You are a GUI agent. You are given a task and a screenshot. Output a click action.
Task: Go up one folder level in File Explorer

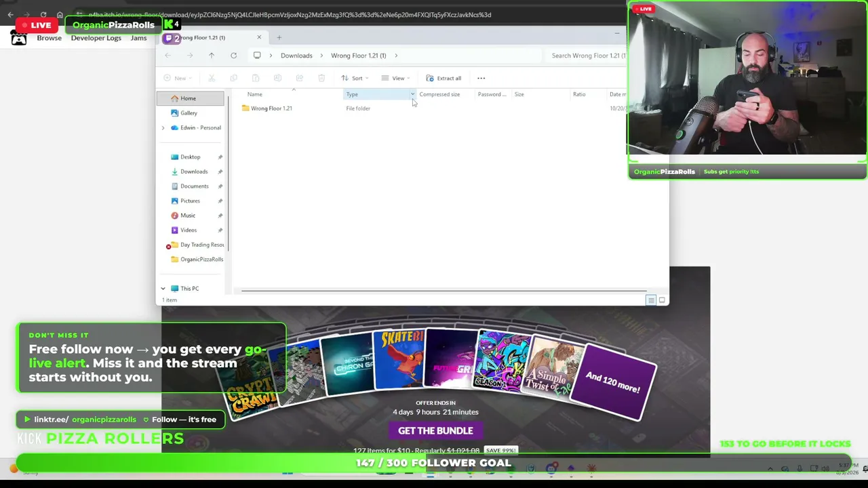(212, 56)
